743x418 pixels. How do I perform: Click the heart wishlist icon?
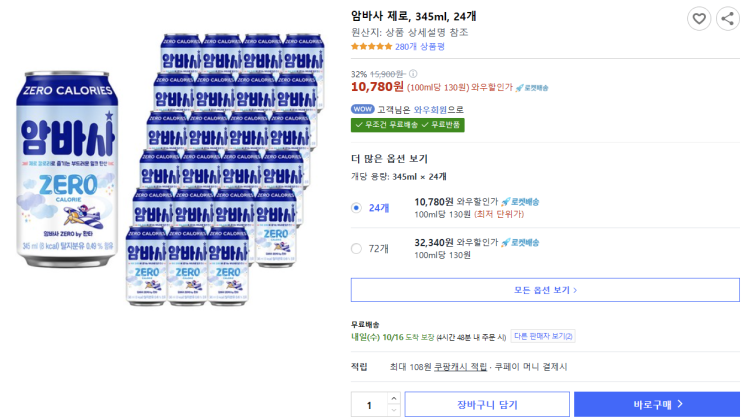[699, 18]
